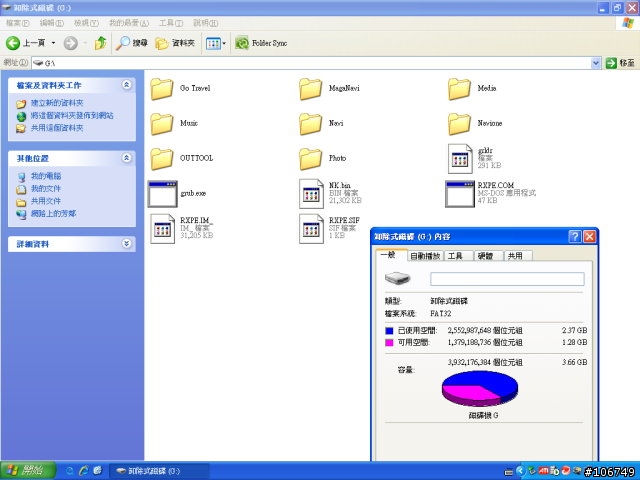The image size is (640, 480).
Task: Click the disk usage pie chart
Action: (x=480, y=389)
